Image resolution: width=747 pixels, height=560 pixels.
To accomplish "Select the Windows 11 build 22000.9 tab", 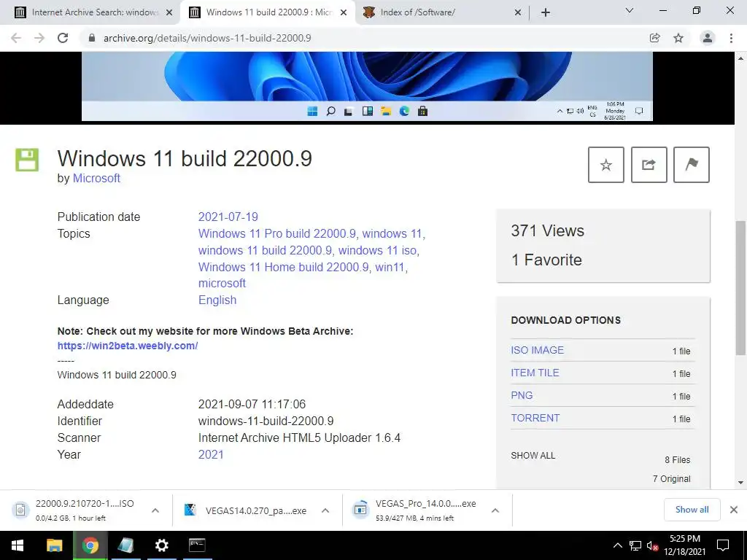I will click(269, 12).
